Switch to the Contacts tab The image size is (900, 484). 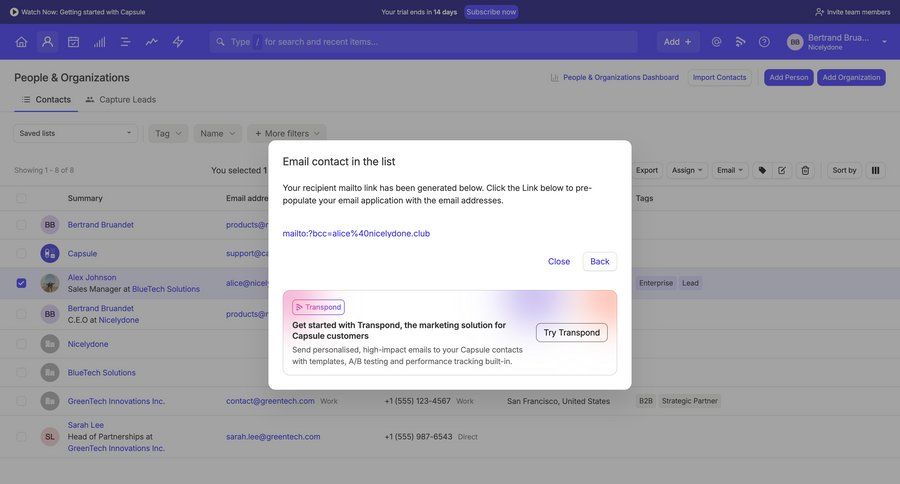pyautogui.click(x=46, y=99)
